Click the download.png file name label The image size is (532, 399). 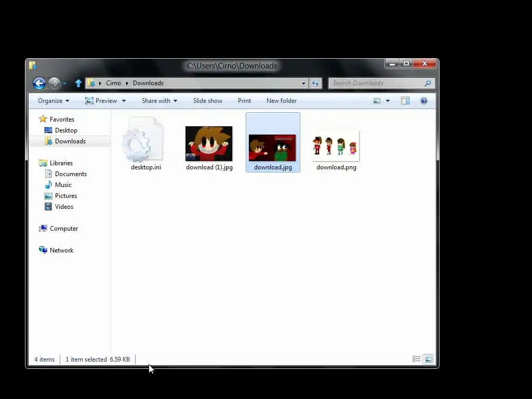[336, 167]
